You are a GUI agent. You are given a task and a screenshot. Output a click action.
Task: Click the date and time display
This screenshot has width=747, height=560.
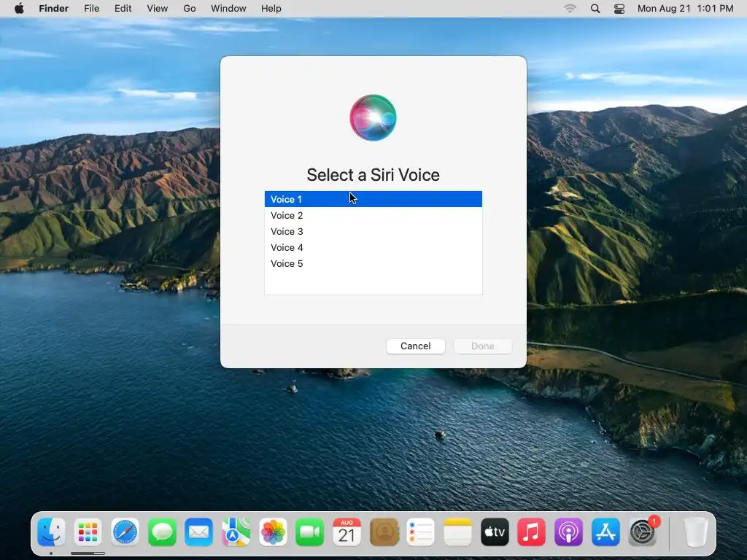pos(685,9)
